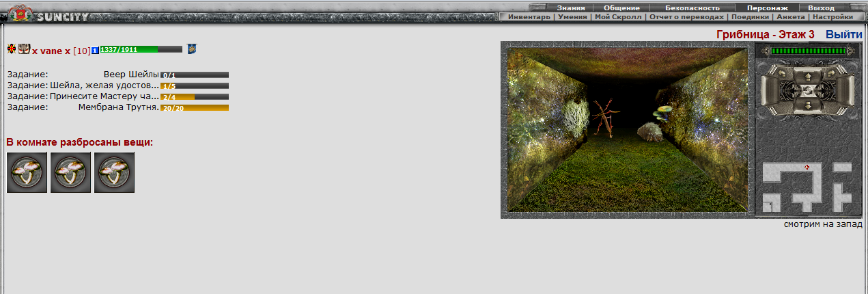
Task: Click the Выйти link to leave dungeon
Action: pyautogui.click(x=843, y=34)
